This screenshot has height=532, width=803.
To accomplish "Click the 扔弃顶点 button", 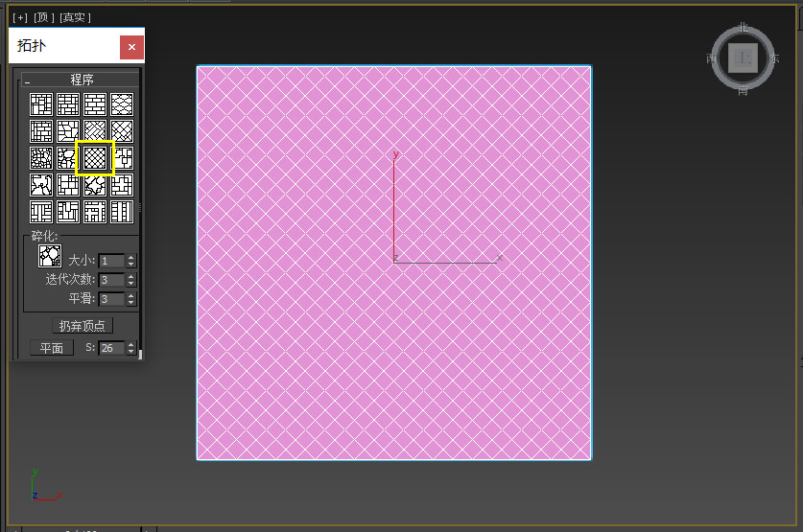I will pos(82,326).
